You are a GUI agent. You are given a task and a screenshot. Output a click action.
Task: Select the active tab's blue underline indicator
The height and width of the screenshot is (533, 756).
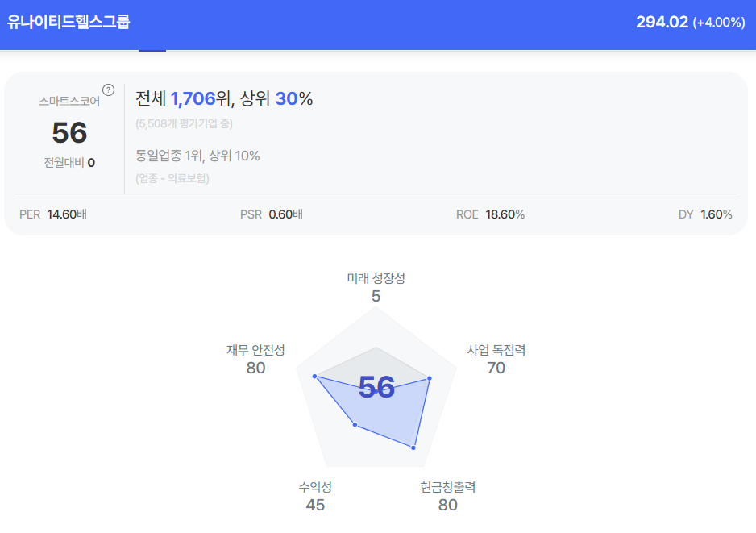coord(152,51)
